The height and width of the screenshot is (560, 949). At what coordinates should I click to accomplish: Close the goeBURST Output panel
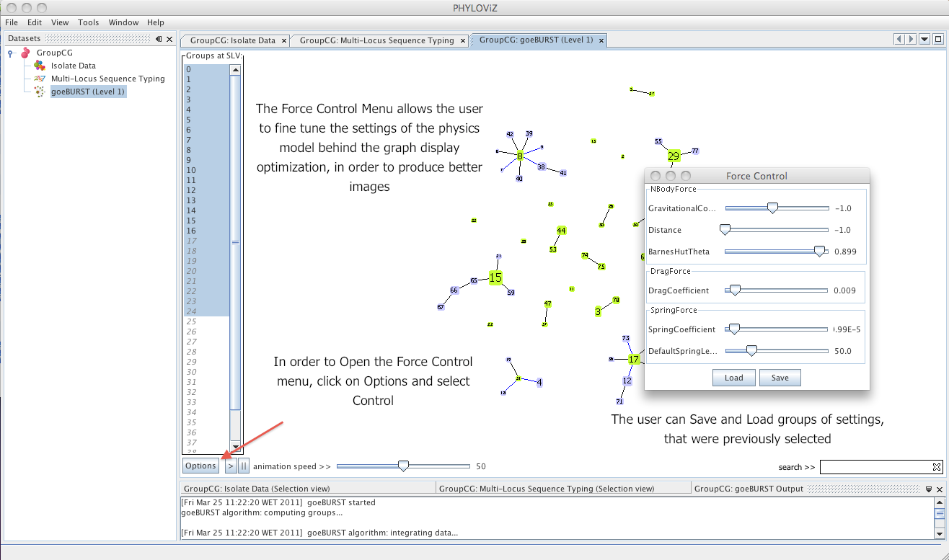click(x=940, y=489)
